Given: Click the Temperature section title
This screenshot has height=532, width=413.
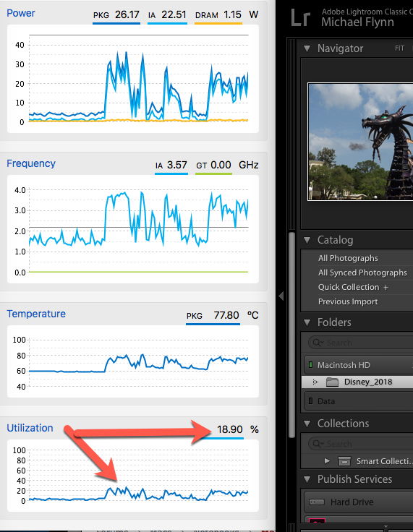Looking at the screenshot, I should (x=36, y=314).
